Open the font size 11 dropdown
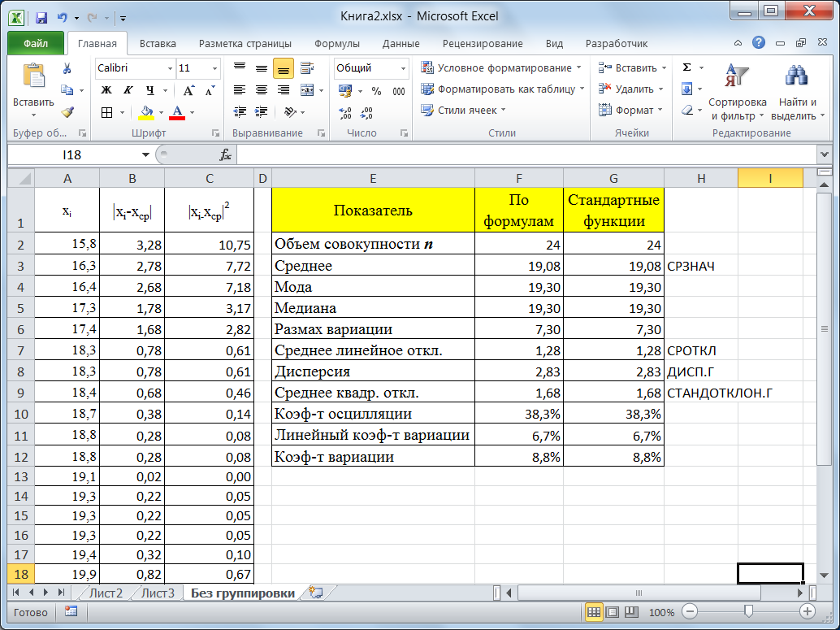 coord(214,68)
